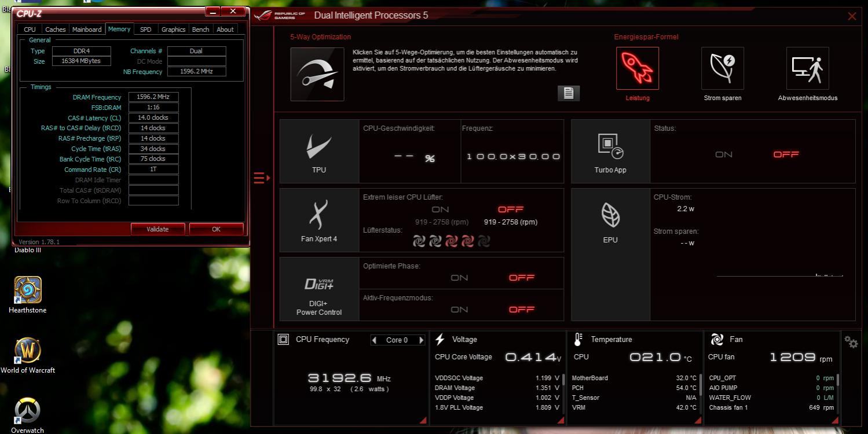Click the CPU Frequency chip icon

click(283, 340)
